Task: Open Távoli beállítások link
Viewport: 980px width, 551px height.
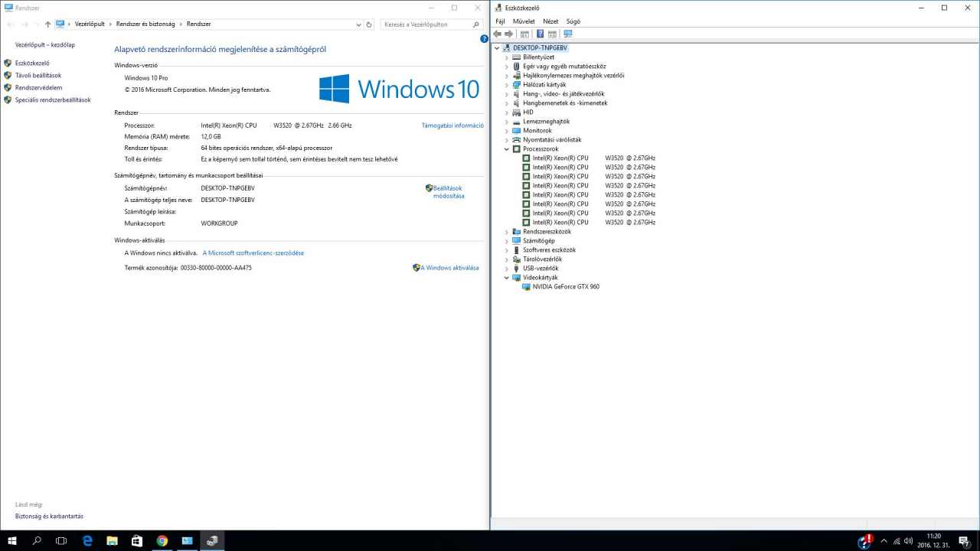Action: point(38,76)
